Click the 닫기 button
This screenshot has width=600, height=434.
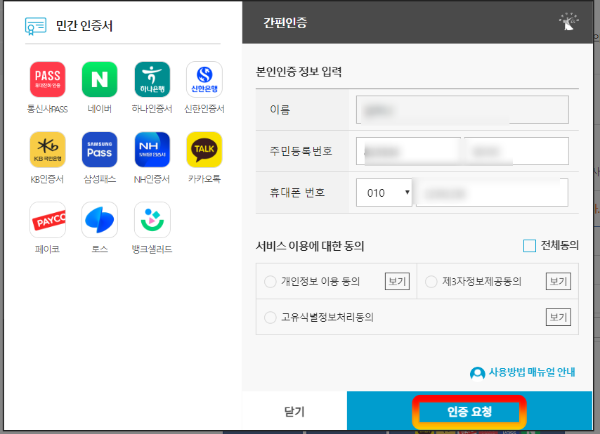tap(294, 411)
